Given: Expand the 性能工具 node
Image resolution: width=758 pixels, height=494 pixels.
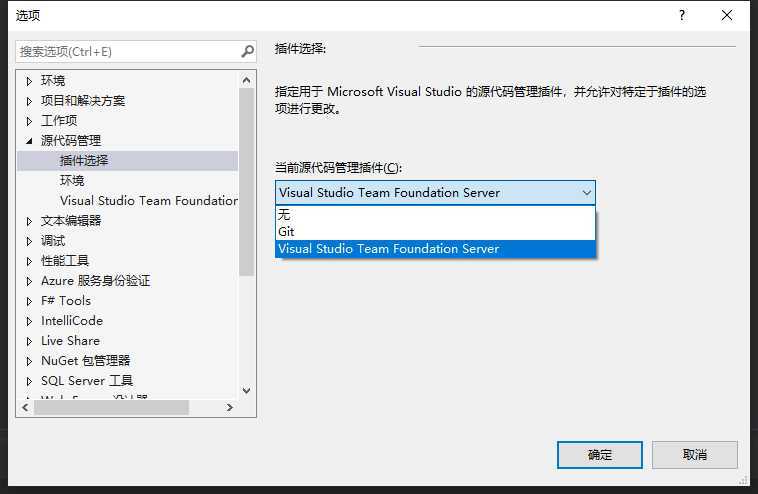Looking at the screenshot, I should (x=29, y=261).
